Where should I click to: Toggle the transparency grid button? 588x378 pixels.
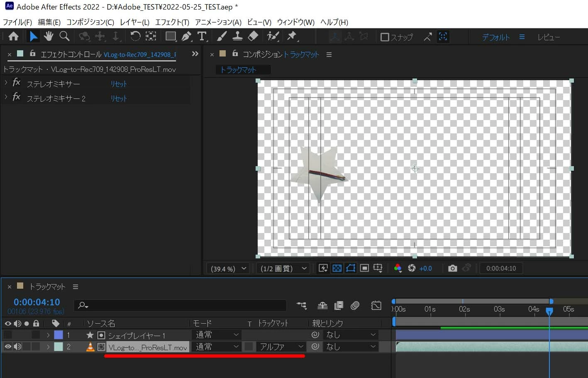click(337, 268)
